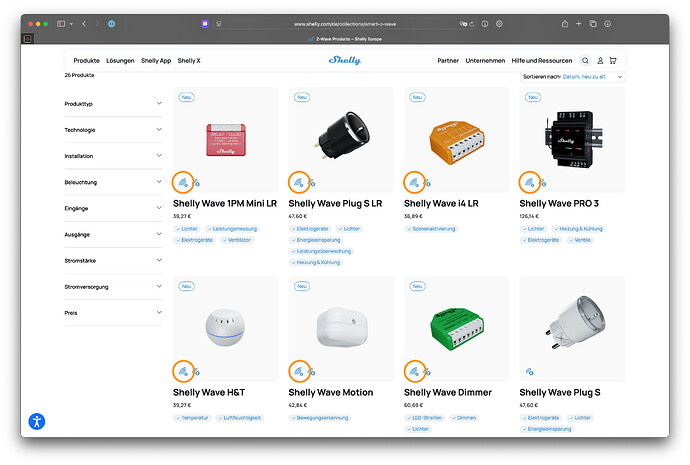Open the site search magnifier icon
This screenshot has width=690, height=465.
coord(586,60)
